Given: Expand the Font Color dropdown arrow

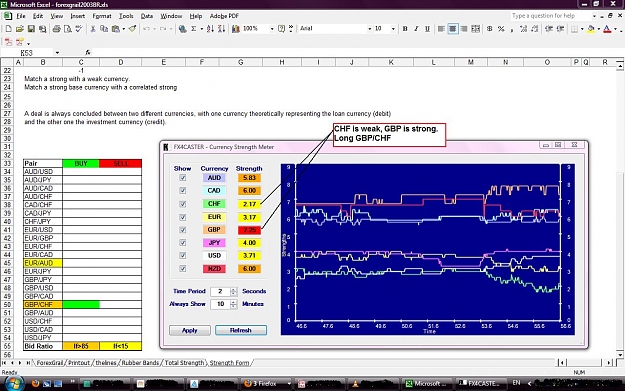Looking at the screenshot, I should [615, 29].
